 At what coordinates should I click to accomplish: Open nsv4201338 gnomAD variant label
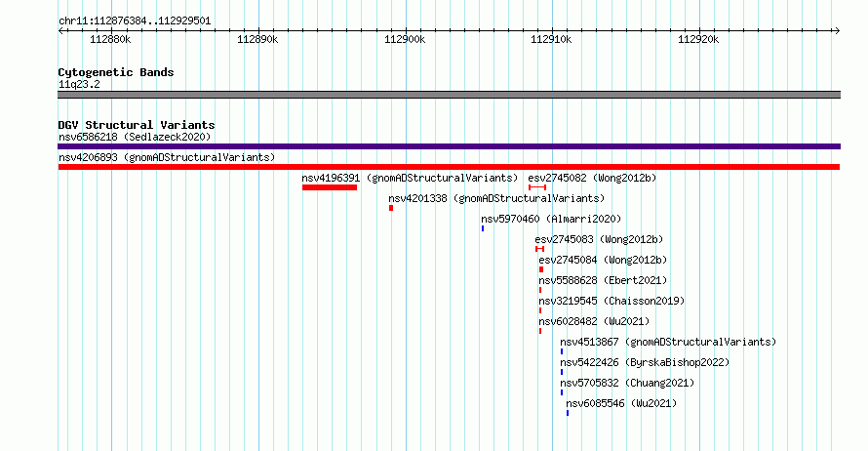pos(496,198)
